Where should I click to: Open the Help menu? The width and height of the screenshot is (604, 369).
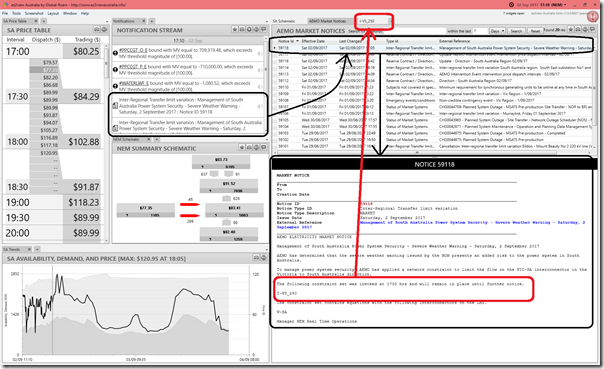[x=85, y=13]
